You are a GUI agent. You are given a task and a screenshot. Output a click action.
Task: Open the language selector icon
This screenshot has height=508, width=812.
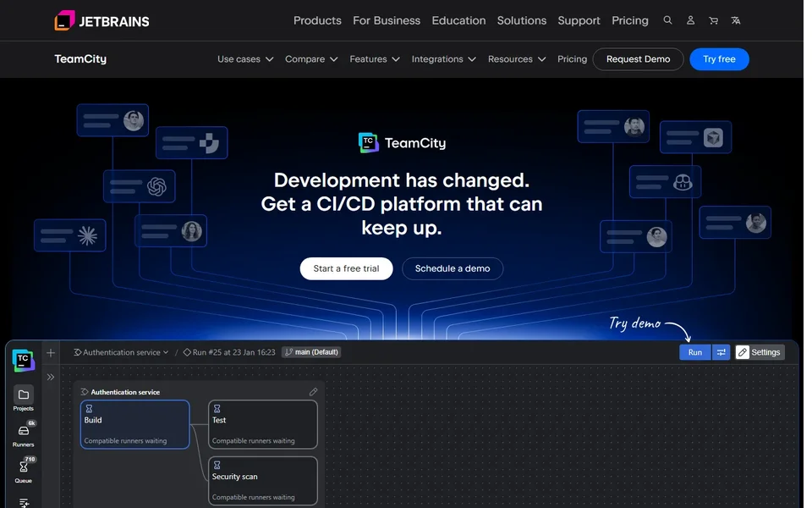[736, 20]
